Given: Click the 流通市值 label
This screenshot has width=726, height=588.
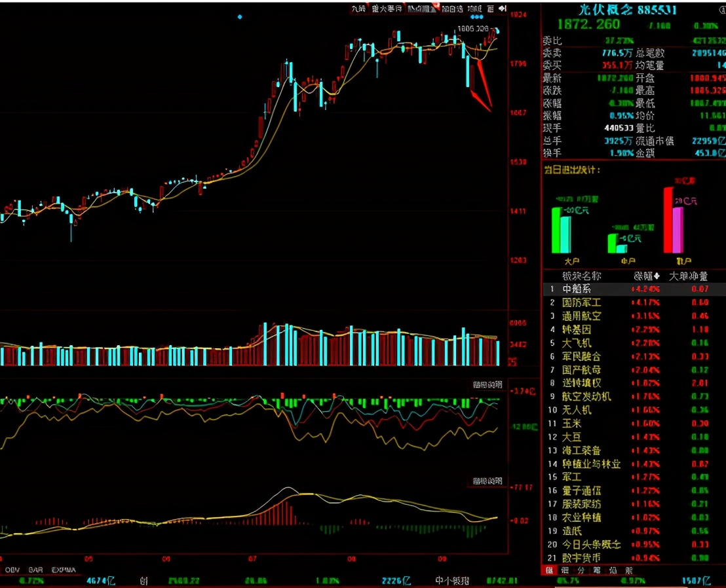Looking at the screenshot, I should click(655, 140).
